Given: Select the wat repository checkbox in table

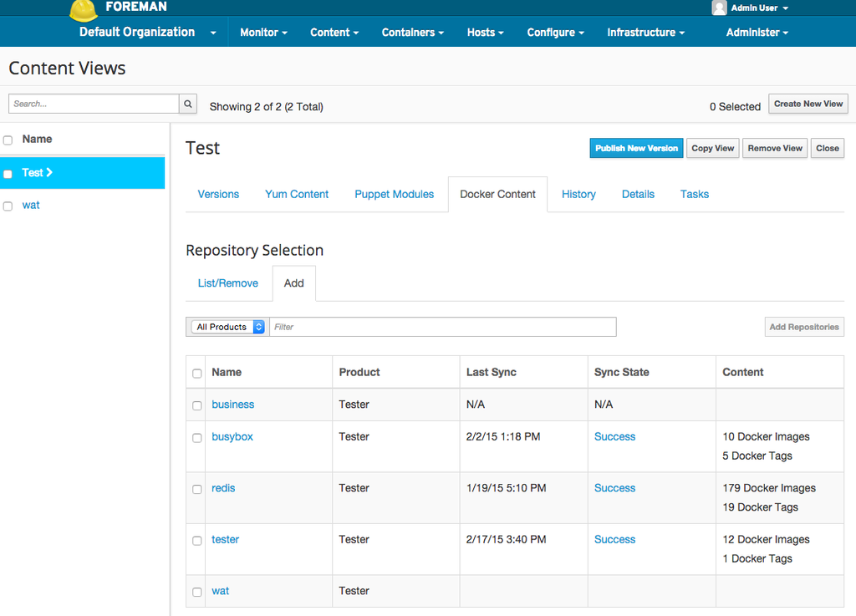Looking at the screenshot, I should pos(197,592).
